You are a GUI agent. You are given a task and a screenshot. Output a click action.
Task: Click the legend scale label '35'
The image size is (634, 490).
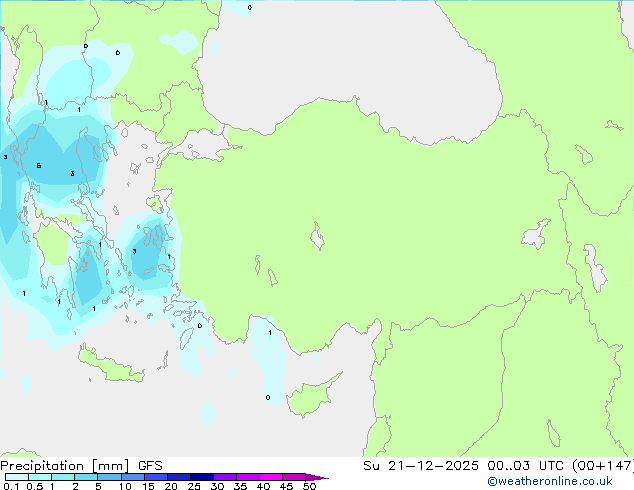(x=240, y=486)
